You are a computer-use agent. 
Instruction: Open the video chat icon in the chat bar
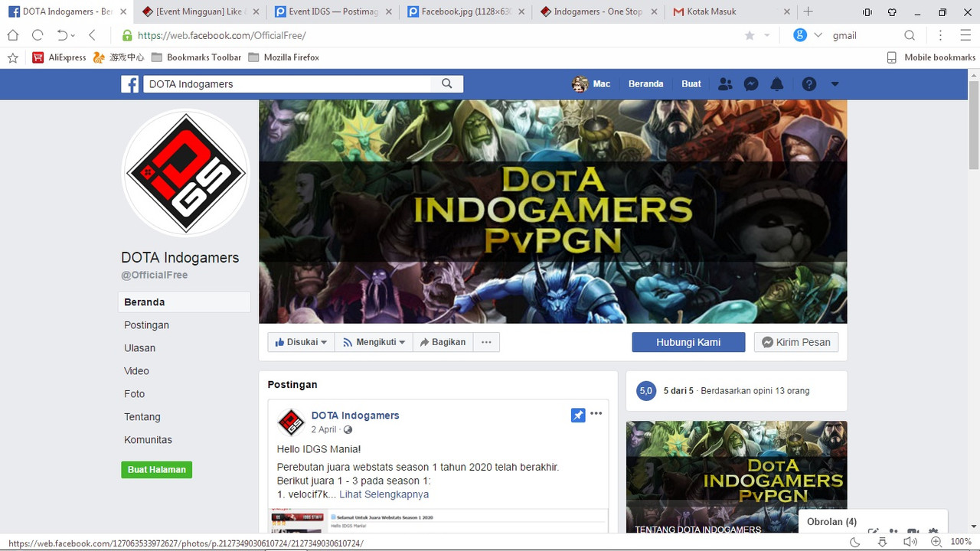pos(913,532)
